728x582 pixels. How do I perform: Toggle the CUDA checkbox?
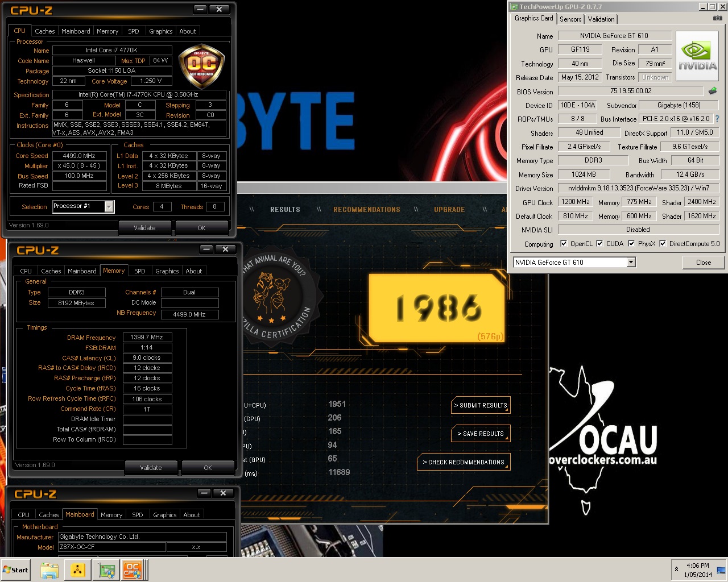599,244
